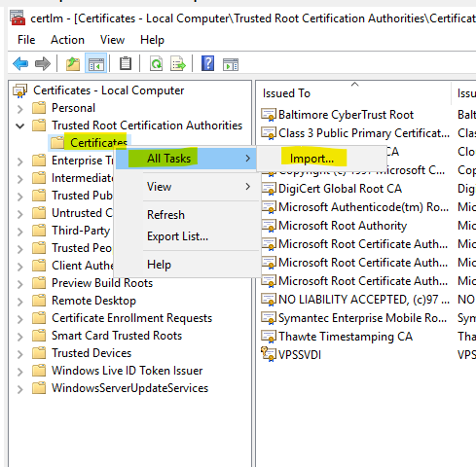Toggle the Show/Hide Action Pane icon

click(231, 64)
